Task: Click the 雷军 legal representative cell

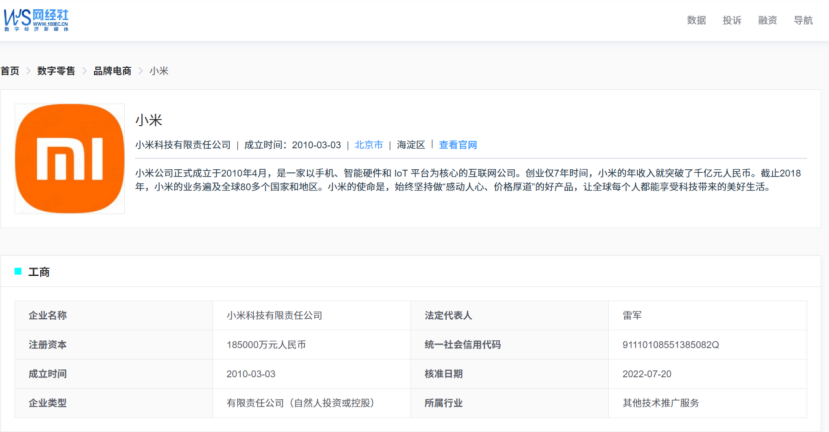Action: (x=707, y=315)
